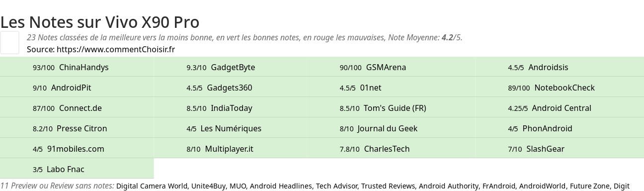Open the Trusted Reviews preview link
This screenshot has width=644, height=191.
coord(388,186)
